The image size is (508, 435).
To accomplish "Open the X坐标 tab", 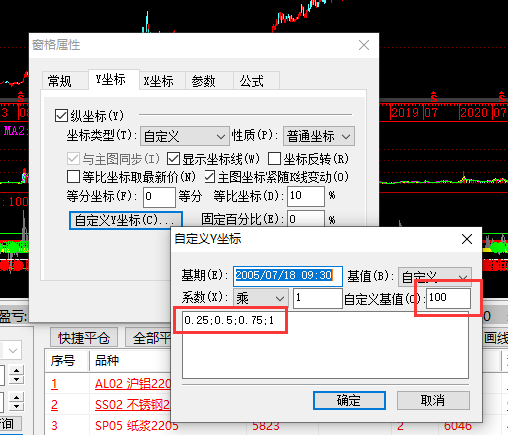I will click(x=162, y=81).
